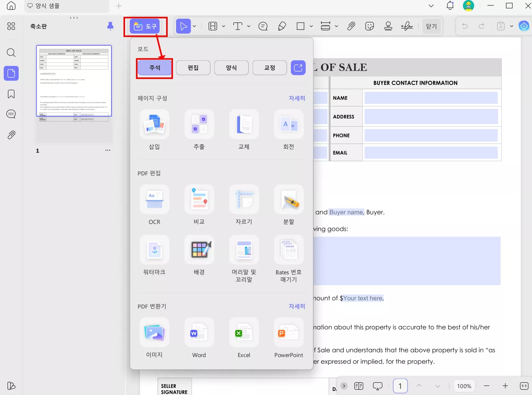Screen dimensions: 532x395
Task: Launch the AI assistant in top right
Action: click(524, 26)
